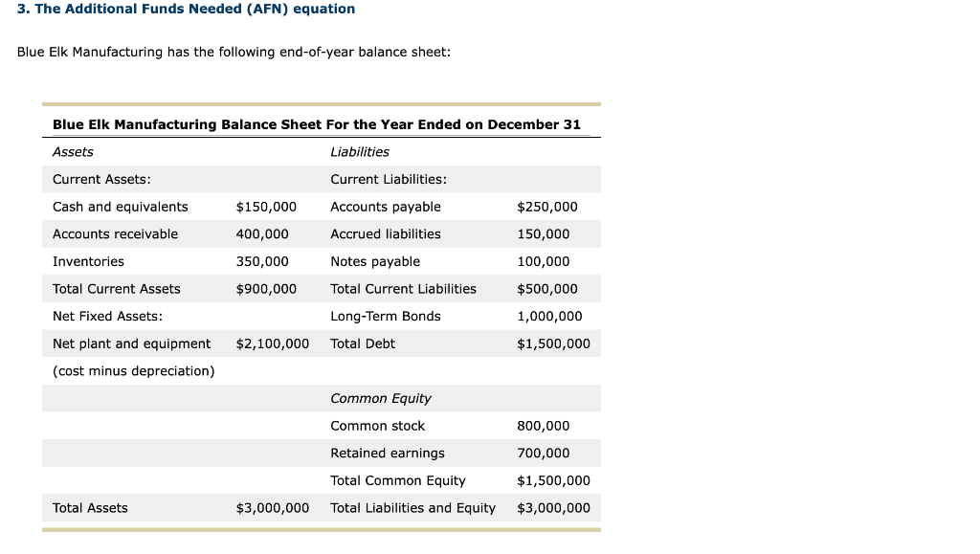Viewport: 980px width, 554px height.
Task: Click the Blue Elk Manufacturing intro sentence
Action: [x=234, y=53]
